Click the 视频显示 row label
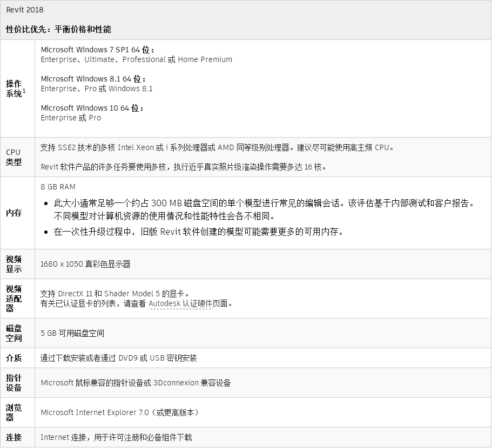The height and width of the screenshot is (448, 492). (14, 264)
